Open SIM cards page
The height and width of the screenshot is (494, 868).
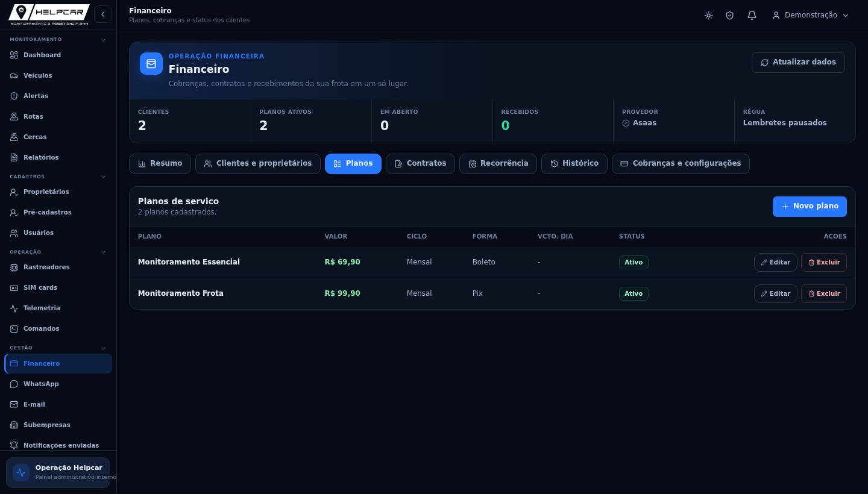tap(58, 287)
